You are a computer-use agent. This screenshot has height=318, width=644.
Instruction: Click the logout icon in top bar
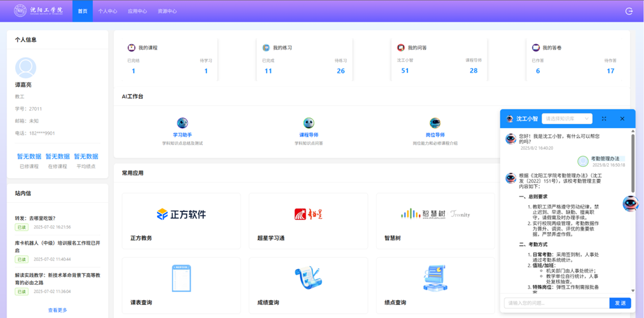tap(629, 11)
